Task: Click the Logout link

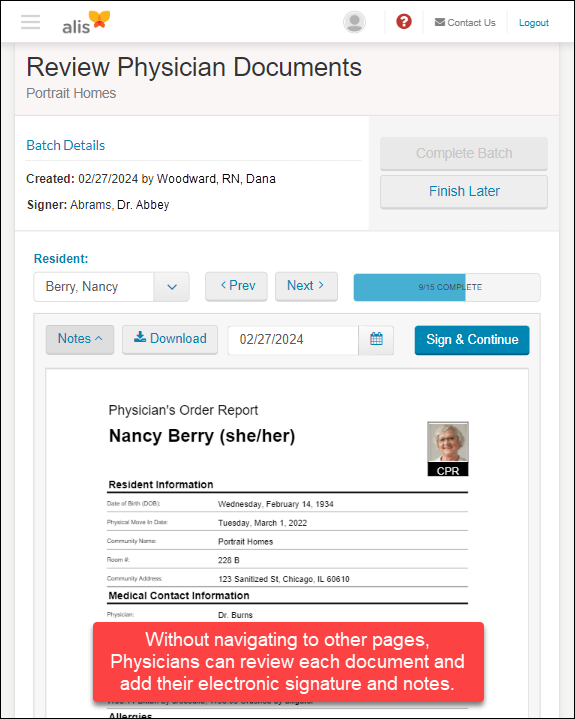Action: point(534,22)
